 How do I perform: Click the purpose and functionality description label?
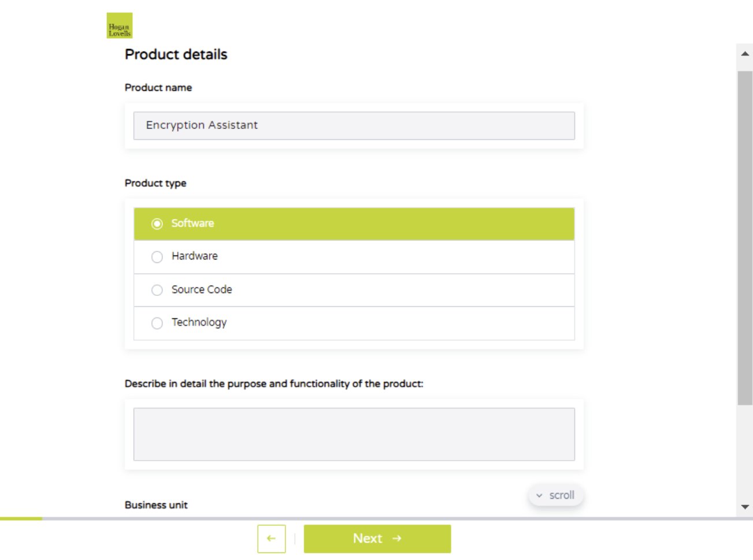(x=274, y=384)
